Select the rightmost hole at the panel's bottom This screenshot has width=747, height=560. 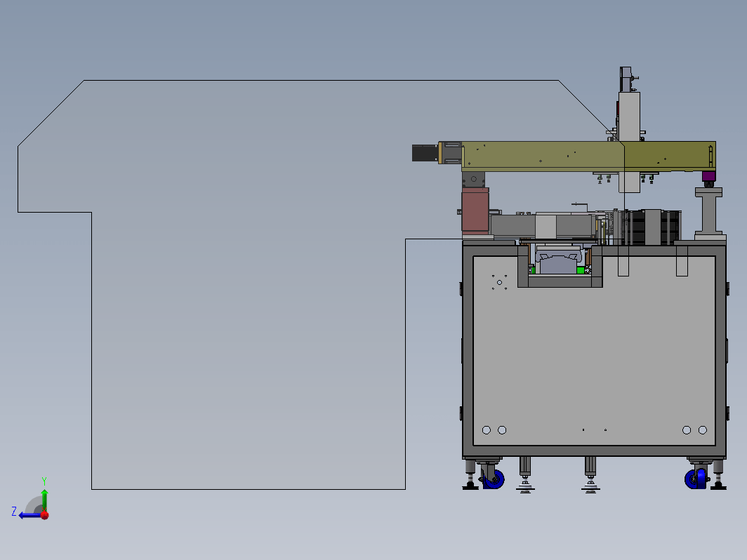pyautogui.click(x=703, y=430)
